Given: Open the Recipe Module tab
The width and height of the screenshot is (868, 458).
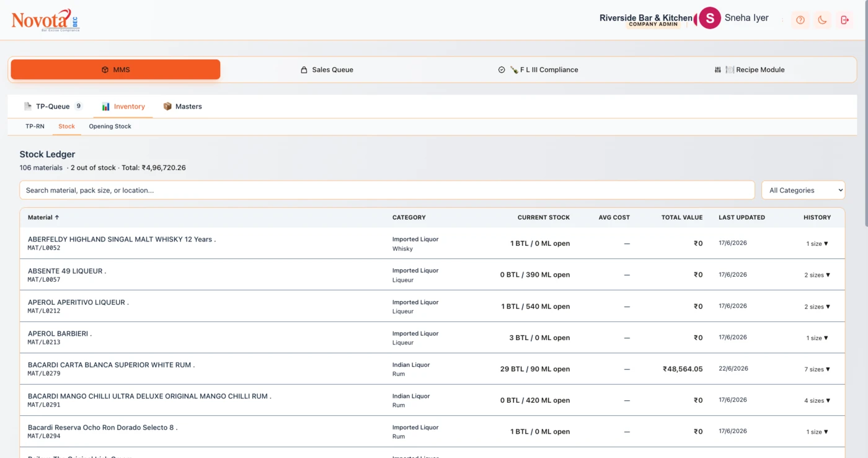Looking at the screenshot, I should point(750,70).
